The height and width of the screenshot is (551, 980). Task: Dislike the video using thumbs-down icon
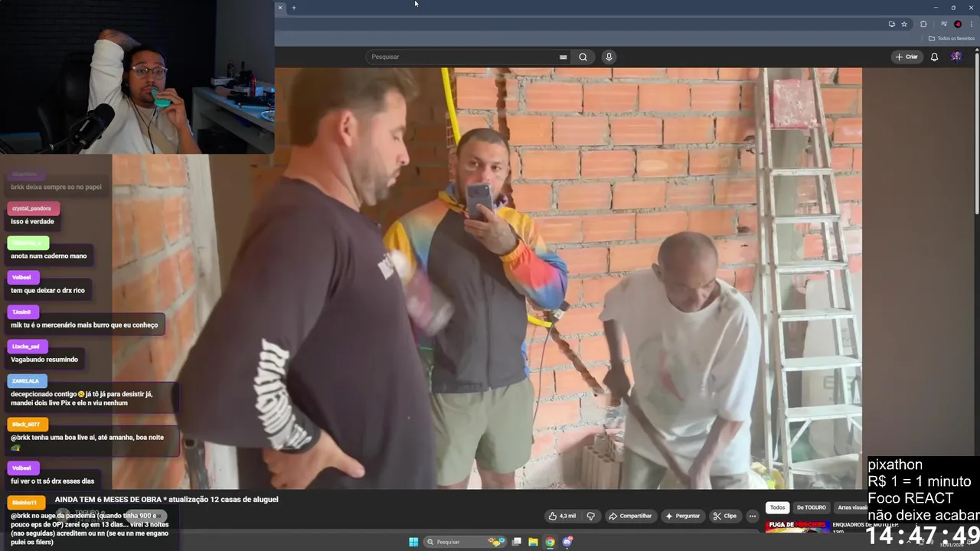pos(590,516)
